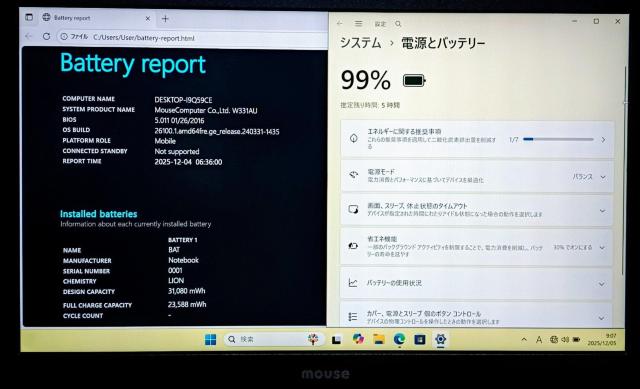Click the colorful search highlight icon

point(313,339)
